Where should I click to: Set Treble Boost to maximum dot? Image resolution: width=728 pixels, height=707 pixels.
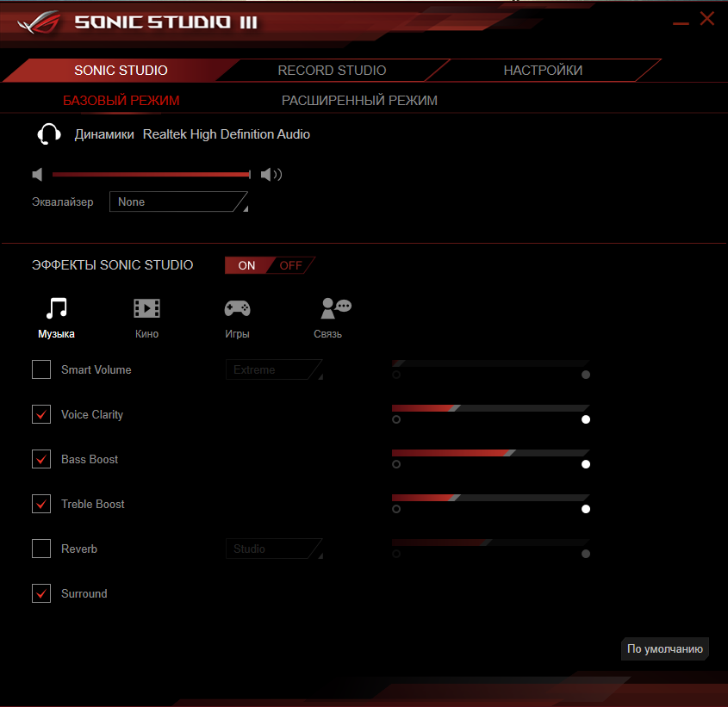point(586,509)
